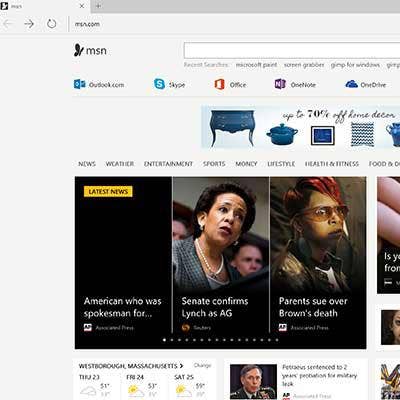Open the HEALTH & FITNESS section
Image resolution: width=400 pixels, height=400 pixels.
coord(332,164)
